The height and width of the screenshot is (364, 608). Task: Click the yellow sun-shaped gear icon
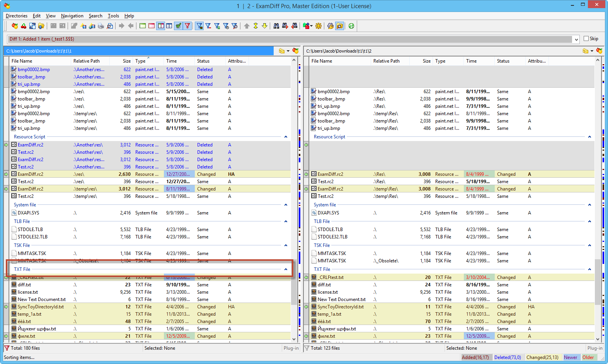[x=318, y=26]
